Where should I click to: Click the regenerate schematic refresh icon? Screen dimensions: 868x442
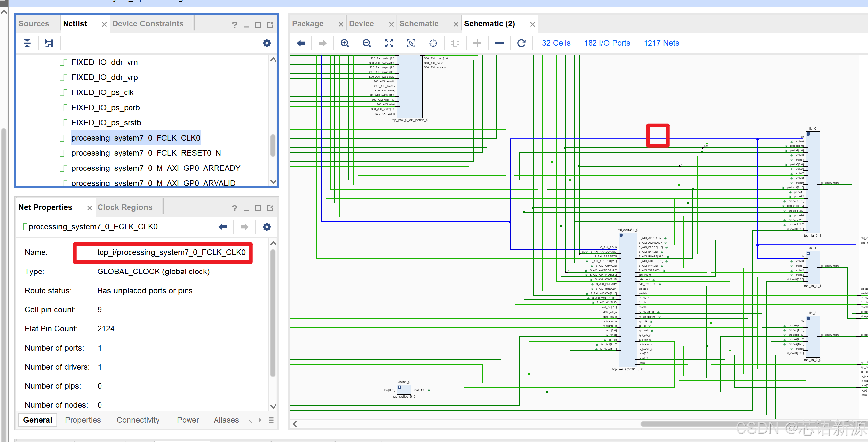tap(521, 43)
